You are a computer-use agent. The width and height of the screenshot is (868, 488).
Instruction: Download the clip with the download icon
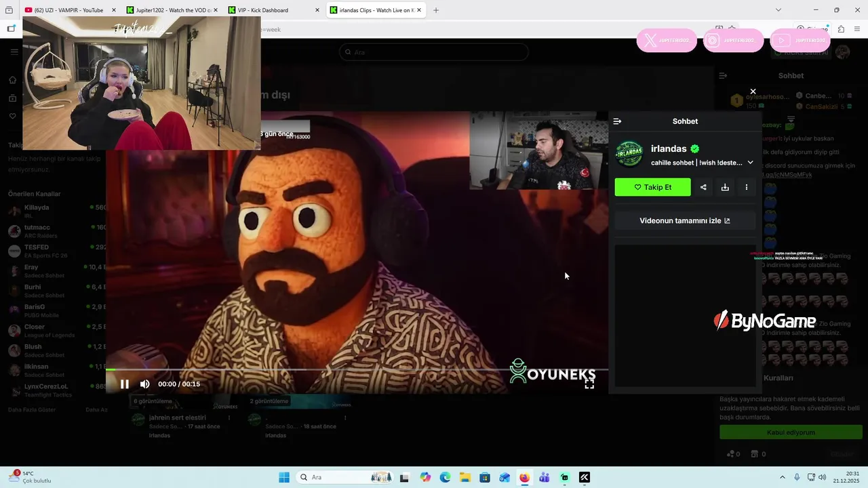(725, 187)
